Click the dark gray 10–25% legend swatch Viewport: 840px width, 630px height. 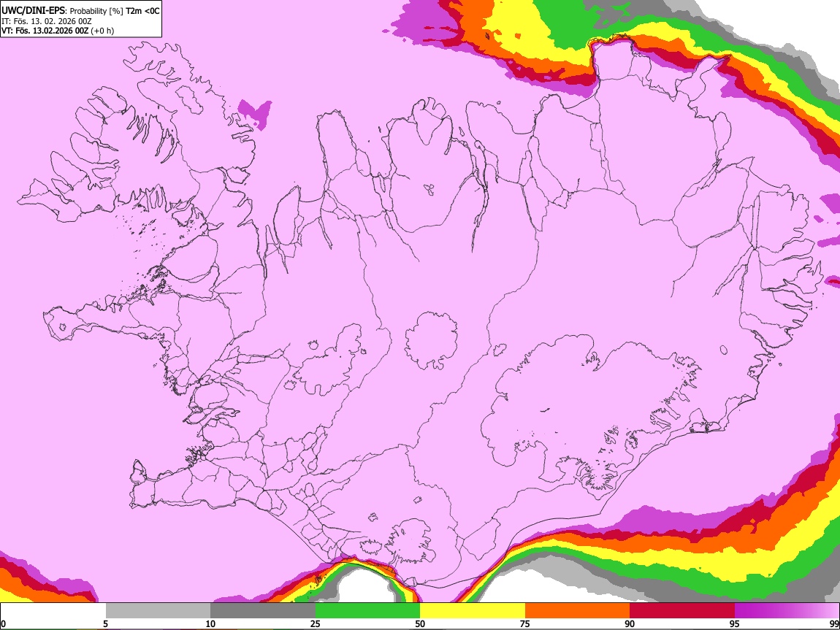tap(263, 611)
